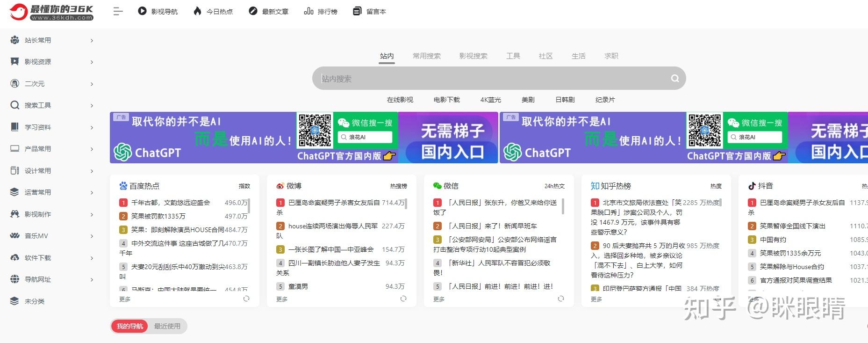Expand 运营常用 chevron arrow
Viewport: 868px width, 343px height.
click(92, 193)
